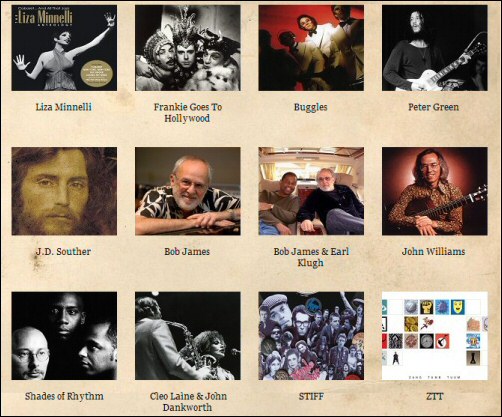
Task: Visit the Peter Green link
Action: pos(434,107)
